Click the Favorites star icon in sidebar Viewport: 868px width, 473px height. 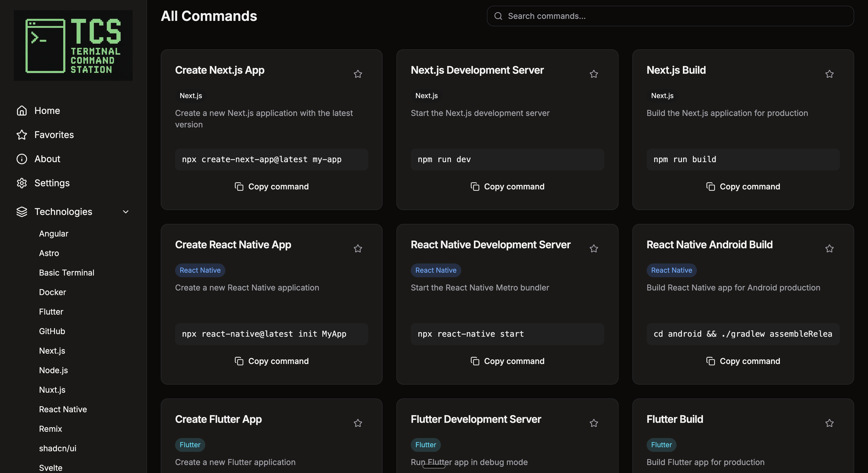[x=22, y=135]
